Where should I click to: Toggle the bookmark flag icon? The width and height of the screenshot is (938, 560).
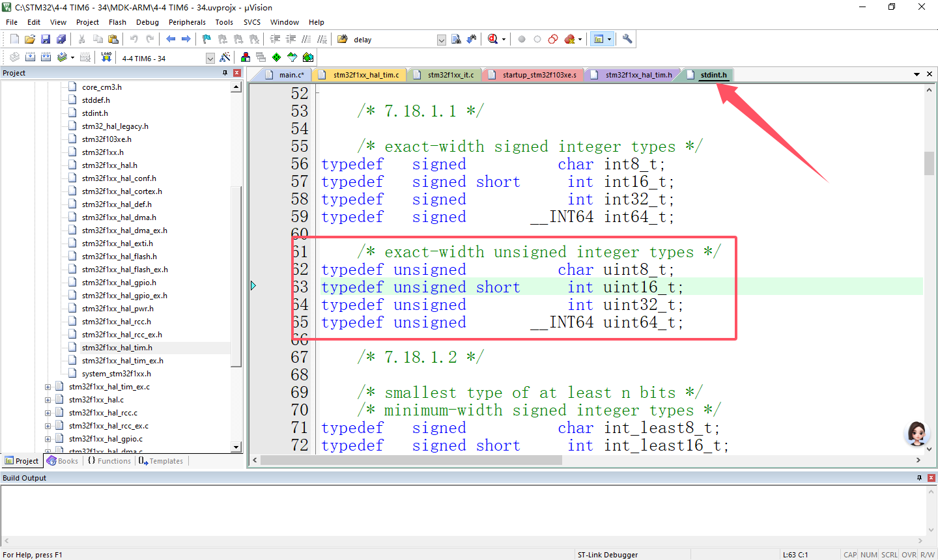206,39
